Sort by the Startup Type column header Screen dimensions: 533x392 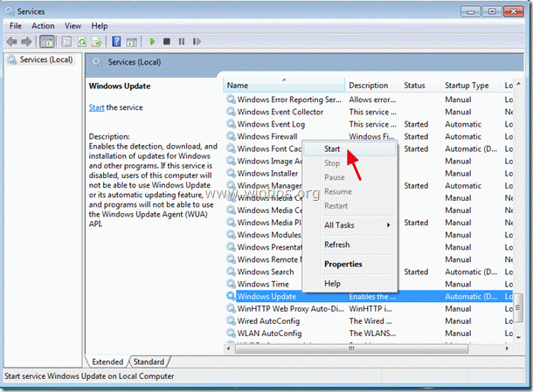click(x=472, y=86)
